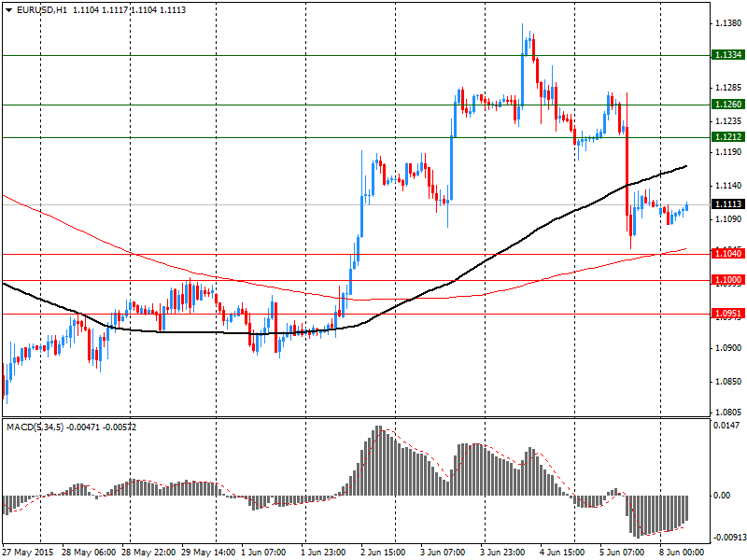Viewport: 747px width, 560px height.
Task: Click the 28 May 22:00 time label
Action: tap(148, 553)
